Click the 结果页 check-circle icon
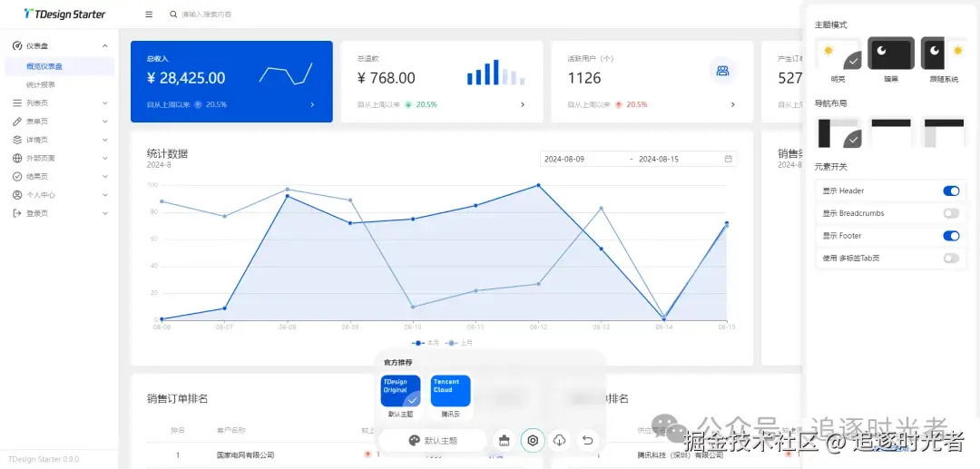The height and width of the screenshot is (469, 980). (x=17, y=177)
